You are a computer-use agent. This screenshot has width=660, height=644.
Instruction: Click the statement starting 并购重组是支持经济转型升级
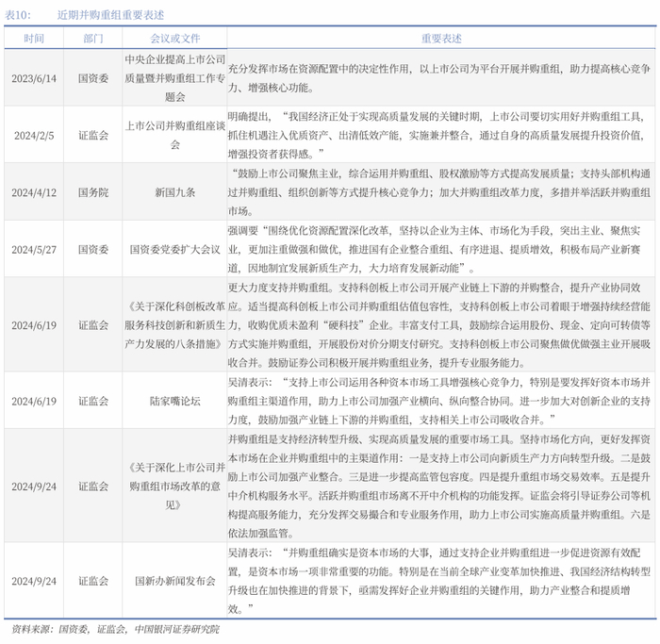coord(439,487)
